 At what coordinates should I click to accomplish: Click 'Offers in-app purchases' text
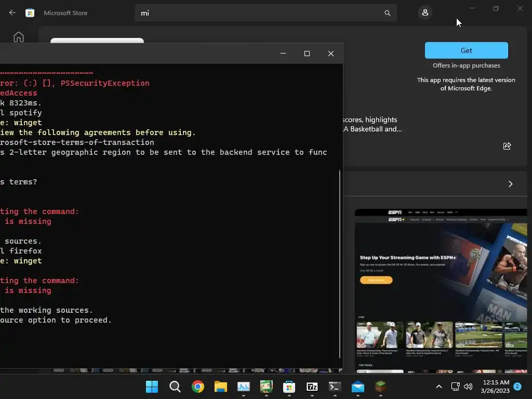point(466,65)
